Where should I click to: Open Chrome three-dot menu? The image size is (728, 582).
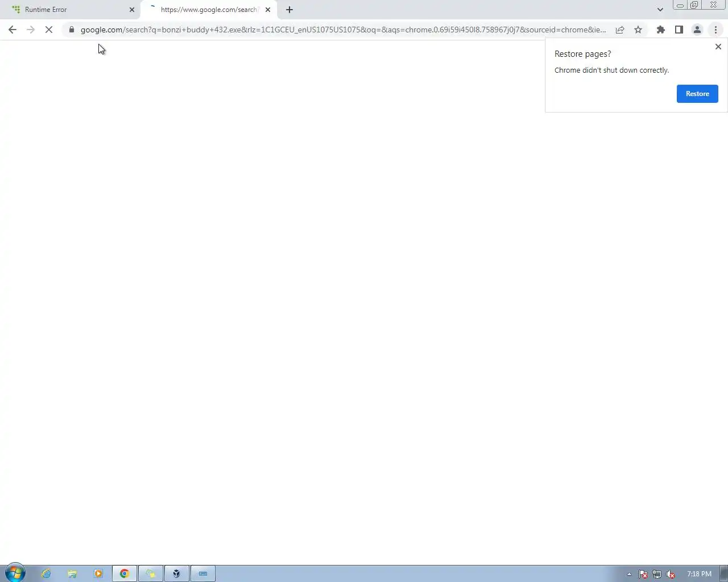tap(715, 30)
